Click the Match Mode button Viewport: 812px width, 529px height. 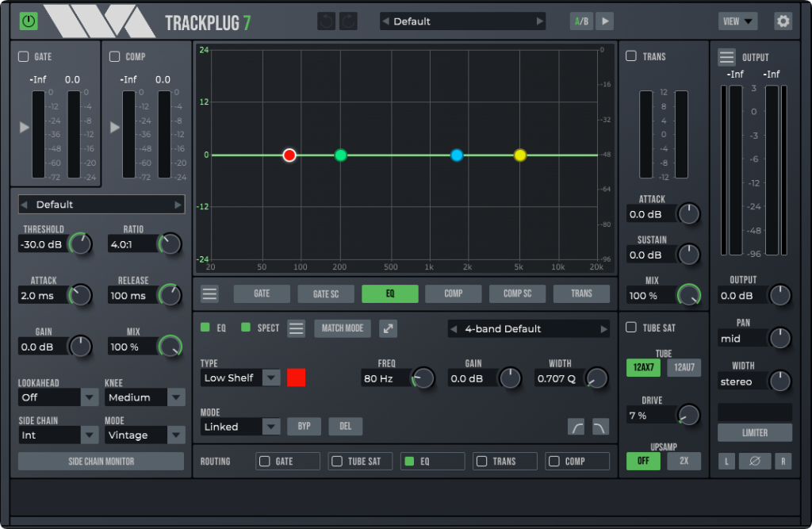click(343, 328)
